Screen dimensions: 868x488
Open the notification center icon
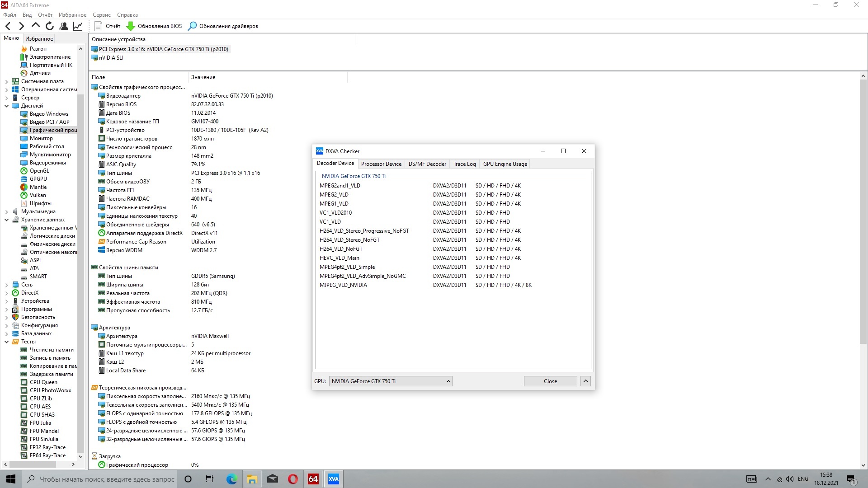point(851,479)
